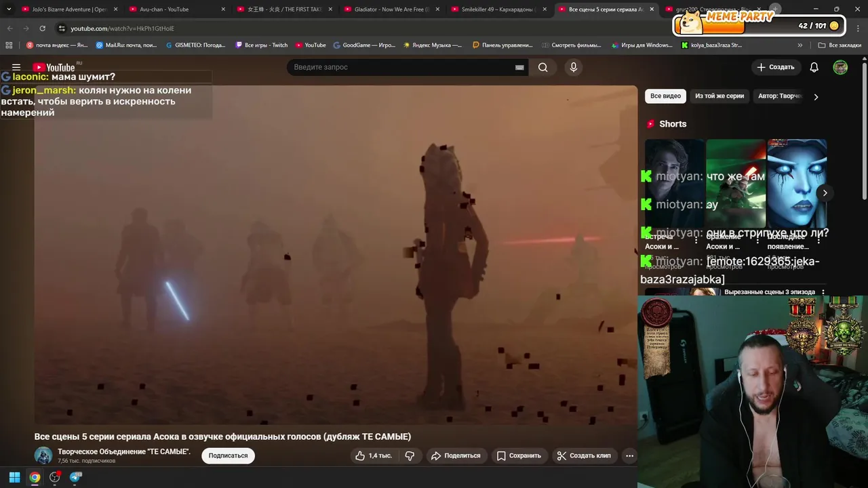The width and height of the screenshot is (868, 488).
Task: Open Игры для Windows bookmark
Action: (642, 45)
